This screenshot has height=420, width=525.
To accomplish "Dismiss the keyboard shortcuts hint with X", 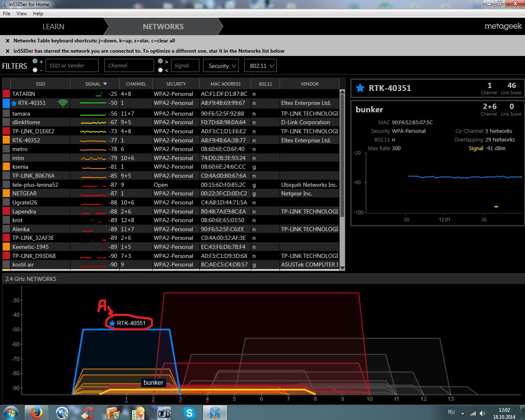I will point(7,41).
